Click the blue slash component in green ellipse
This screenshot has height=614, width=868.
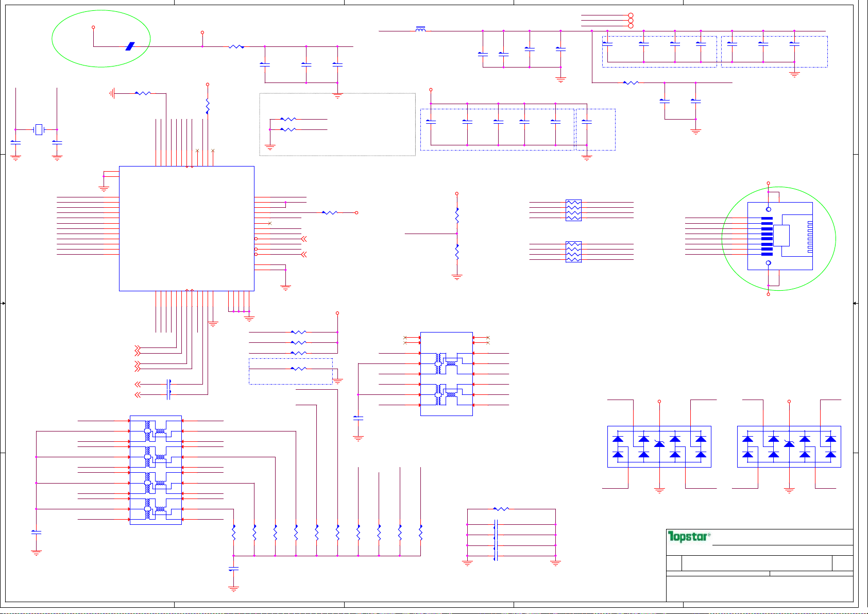point(130,46)
